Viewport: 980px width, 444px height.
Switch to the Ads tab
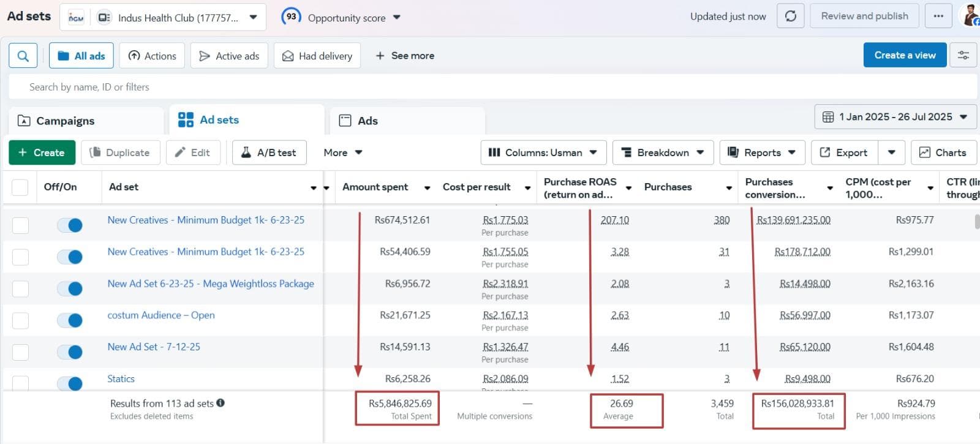tap(407, 121)
